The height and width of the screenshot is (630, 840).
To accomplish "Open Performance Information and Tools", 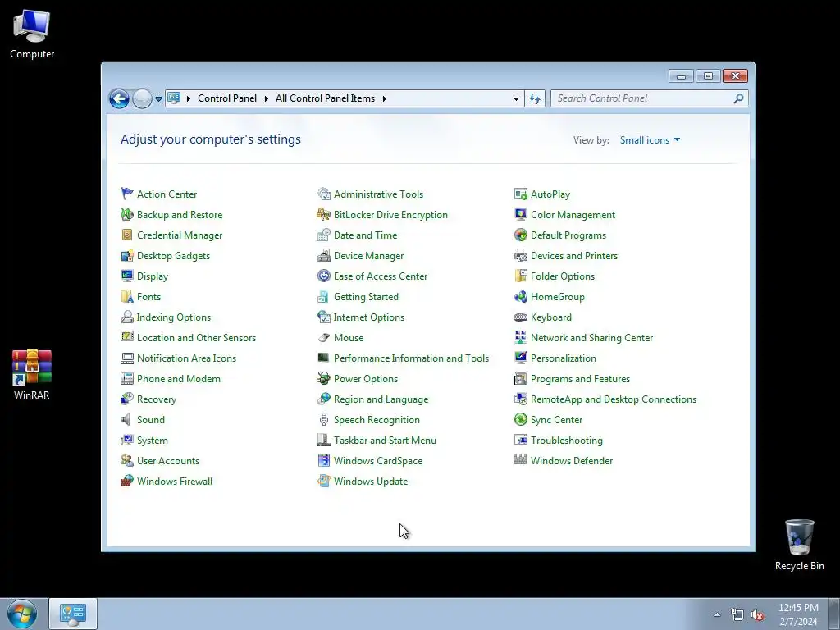I will point(411,358).
